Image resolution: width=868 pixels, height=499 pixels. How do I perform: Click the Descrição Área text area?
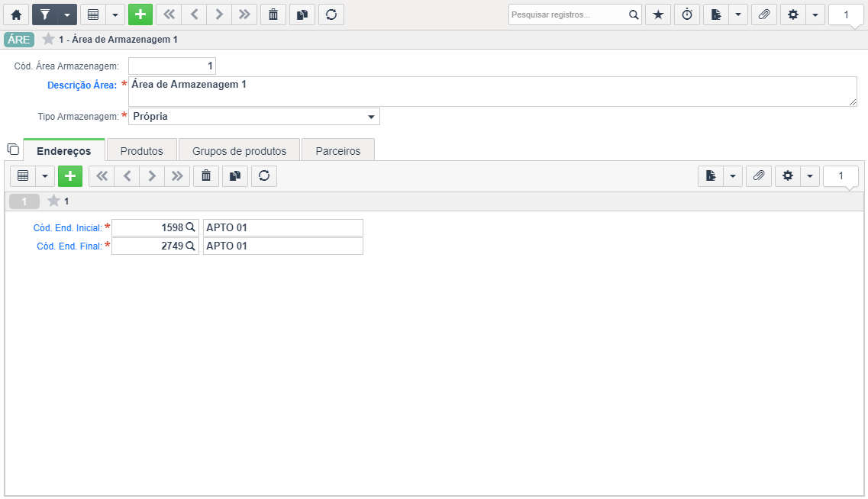pyautogui.click(x=492, y=92)
